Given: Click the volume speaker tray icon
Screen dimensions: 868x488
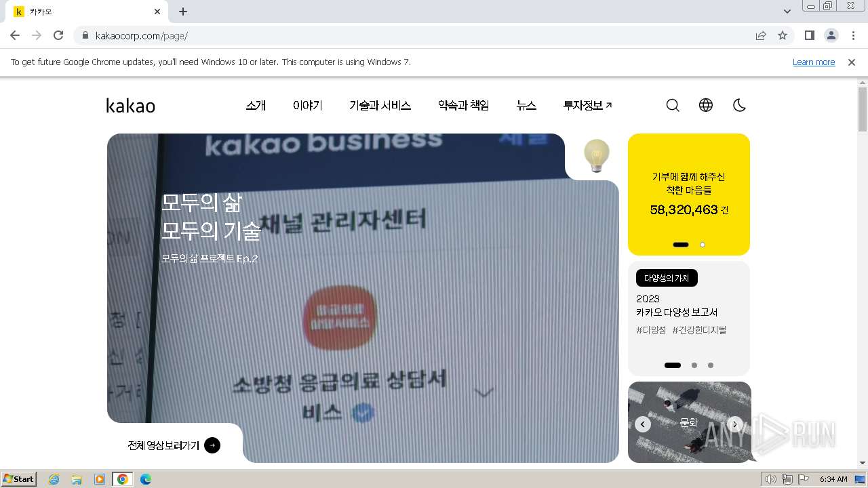Looking at the screenshot, I should coord(770,479).
